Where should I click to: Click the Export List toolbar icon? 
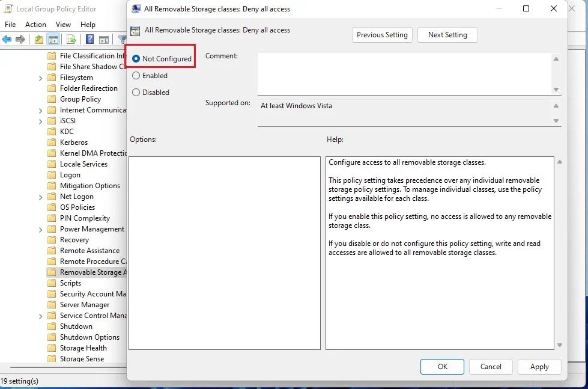click(71, 39)
